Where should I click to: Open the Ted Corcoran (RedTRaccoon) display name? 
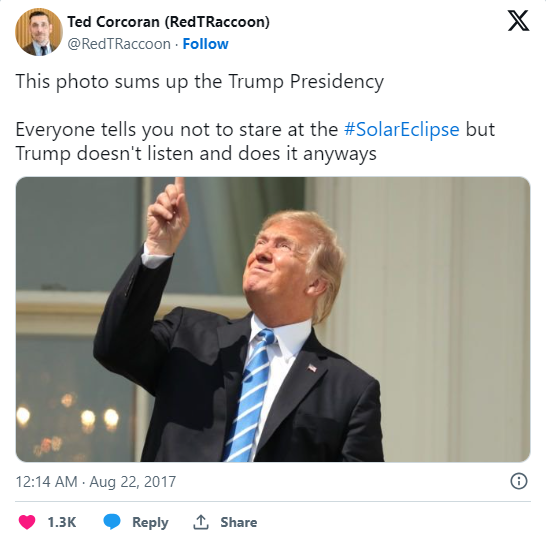(x=169, y=22)
